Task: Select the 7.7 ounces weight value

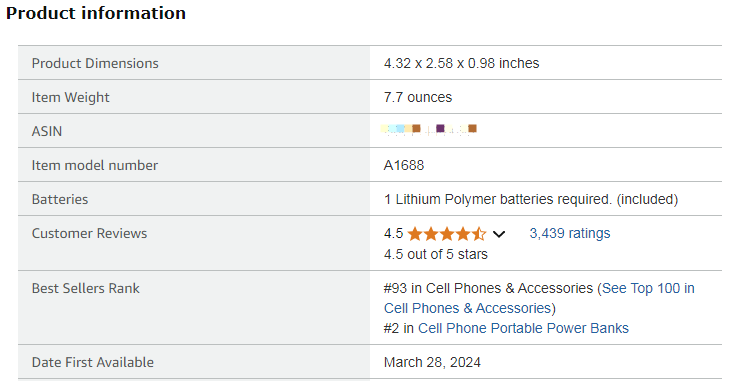Action: [418, 97]
